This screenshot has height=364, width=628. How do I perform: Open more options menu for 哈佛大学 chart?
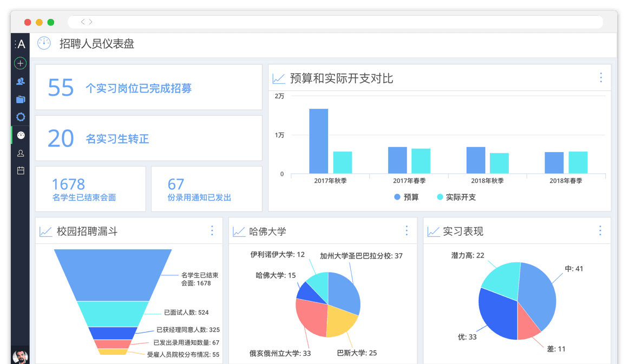tap(407, 230)
